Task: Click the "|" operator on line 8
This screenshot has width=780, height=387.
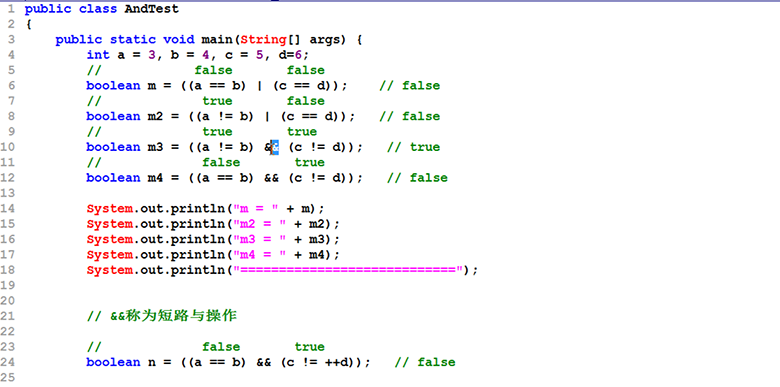Action: pos(267,116)
